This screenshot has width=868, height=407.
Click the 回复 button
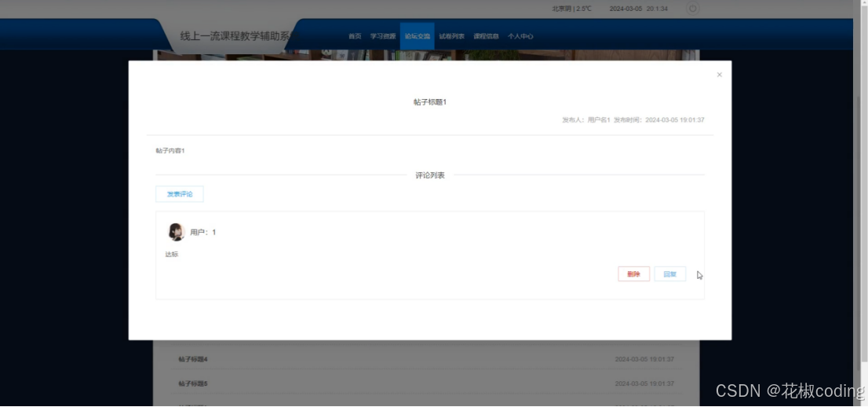(x=669, y=274)
